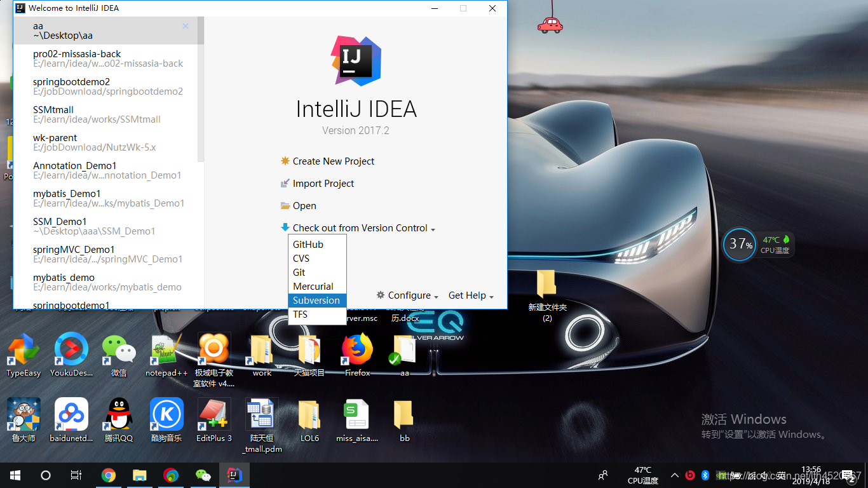The image size is (868, 488).
Task: Remove aa project from recent list
Action: pos(186,26)
